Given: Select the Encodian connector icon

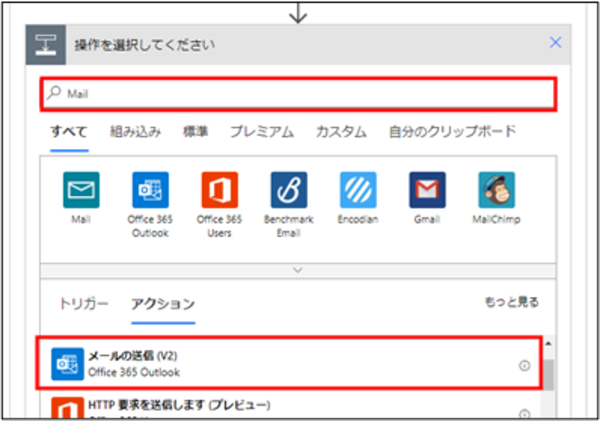Looking at the screenshot, I should tap(358, 190).
